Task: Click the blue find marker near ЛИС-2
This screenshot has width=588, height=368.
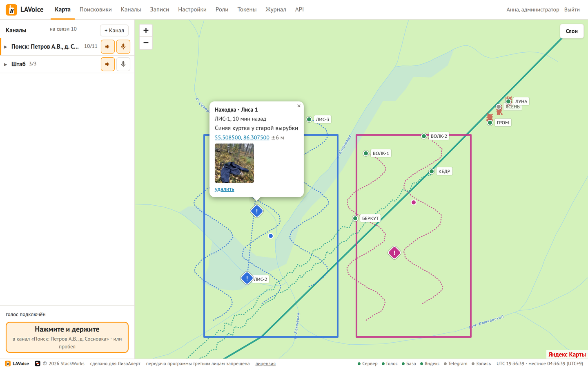Action: point(247,278)
